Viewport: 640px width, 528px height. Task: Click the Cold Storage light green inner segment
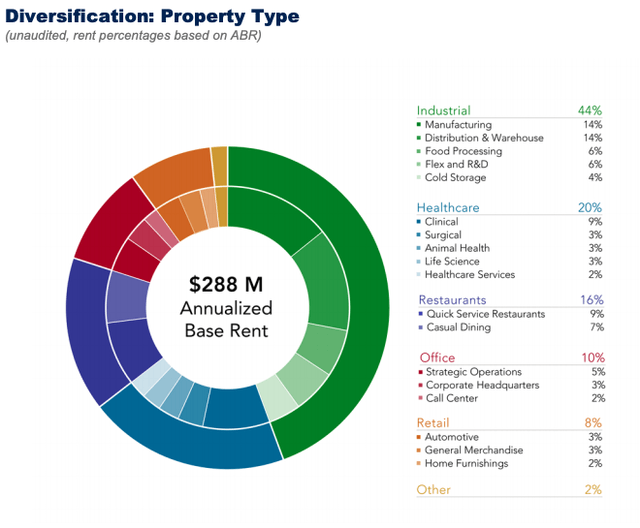277,398
